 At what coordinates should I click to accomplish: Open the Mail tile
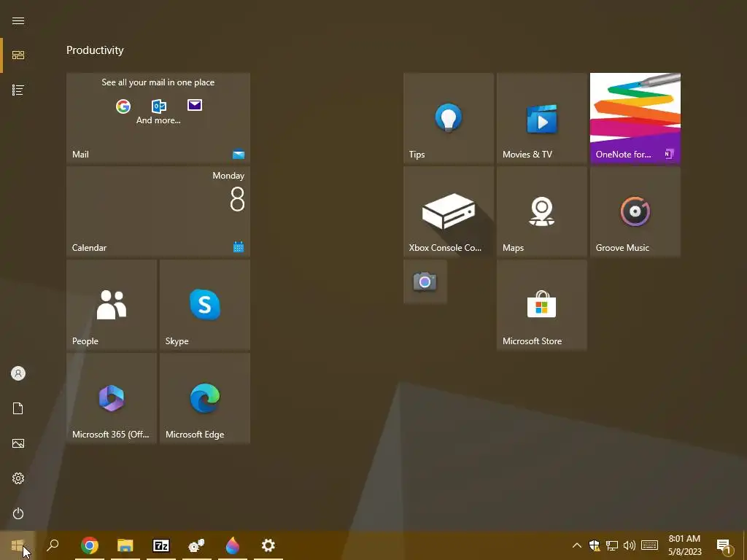click(158, 118)
